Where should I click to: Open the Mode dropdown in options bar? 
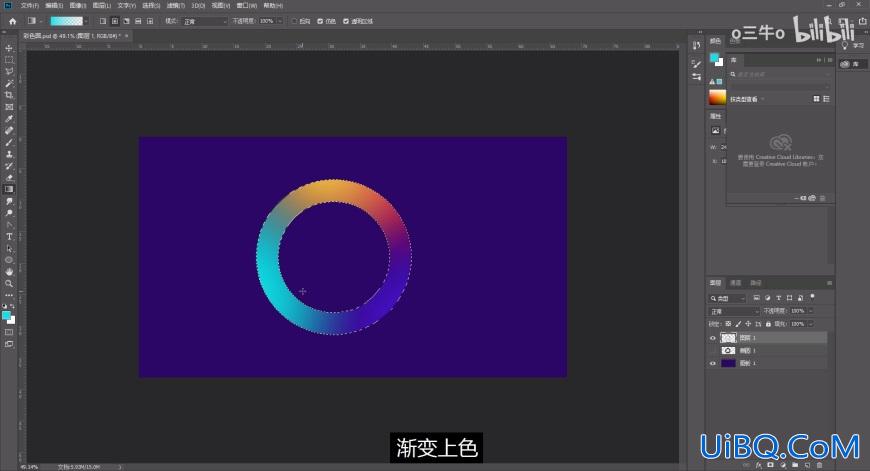tap(204, 21)
